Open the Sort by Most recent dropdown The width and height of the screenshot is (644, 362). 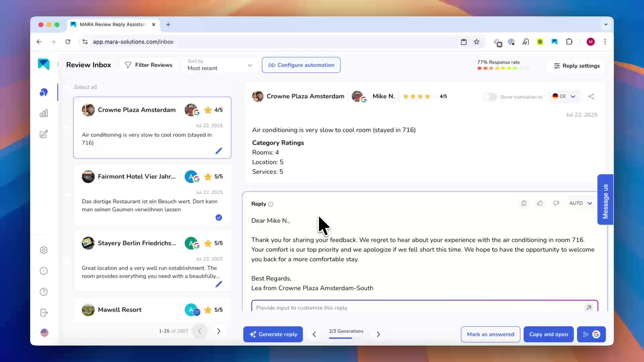point(219,65)
